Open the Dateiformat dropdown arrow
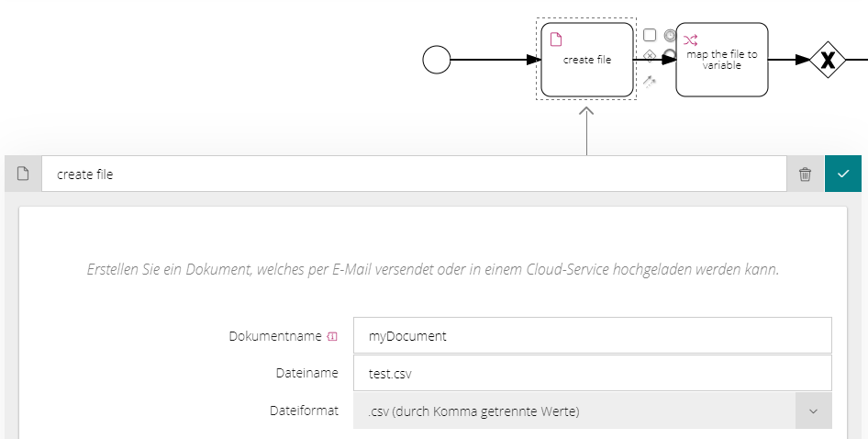 [813, 411]
